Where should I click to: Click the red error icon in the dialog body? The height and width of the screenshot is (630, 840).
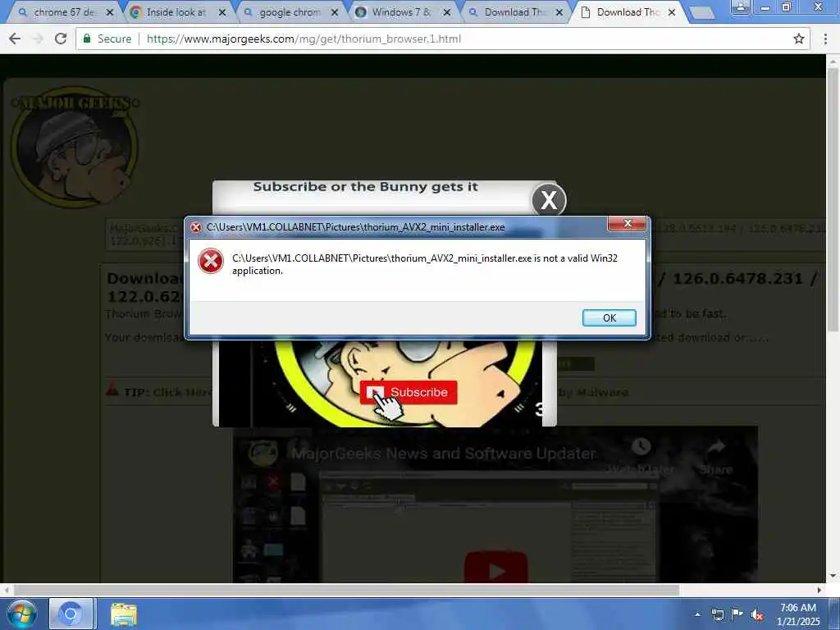(x=211, y=262)
